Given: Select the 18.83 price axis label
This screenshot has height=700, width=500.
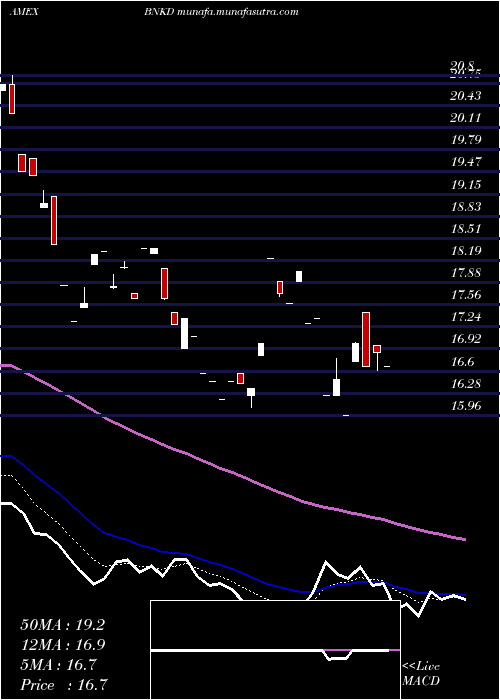Looking at the screenshot, I should point(466,206).
